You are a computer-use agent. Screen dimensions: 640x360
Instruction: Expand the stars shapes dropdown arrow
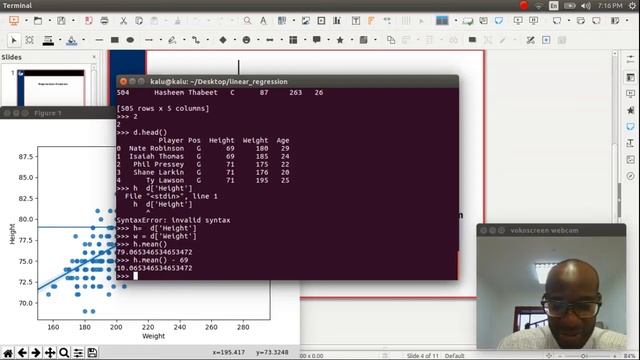point(352,40)
